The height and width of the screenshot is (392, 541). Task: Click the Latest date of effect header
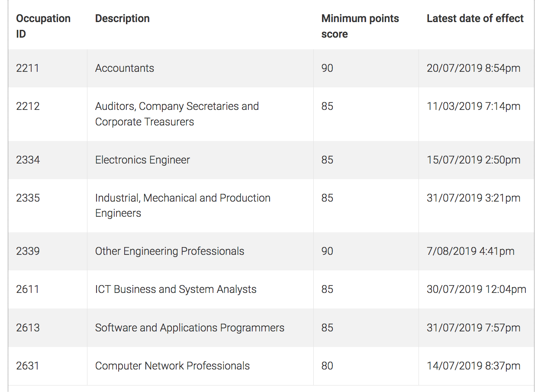(x=475, y=19)
